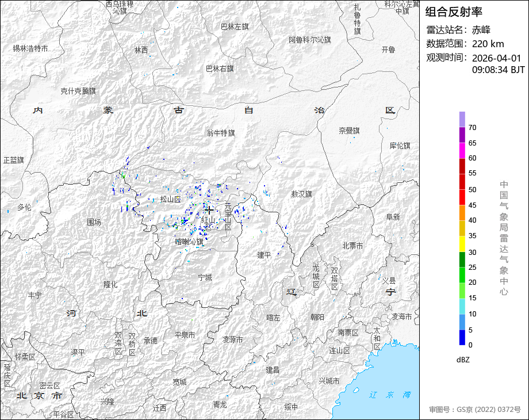The image size is (529, 420).
Task: Select the 连山区 label
Action: [x=339, y=351]
